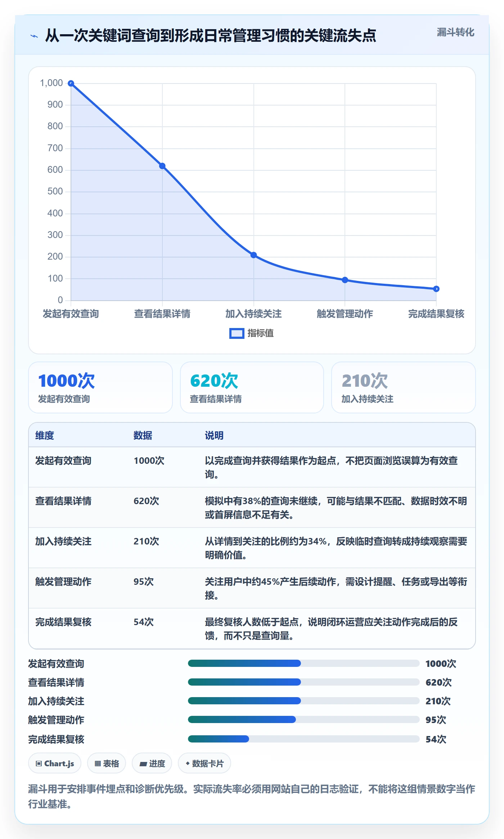Click the Chart.js tag chip

click(x=55, y=763)
